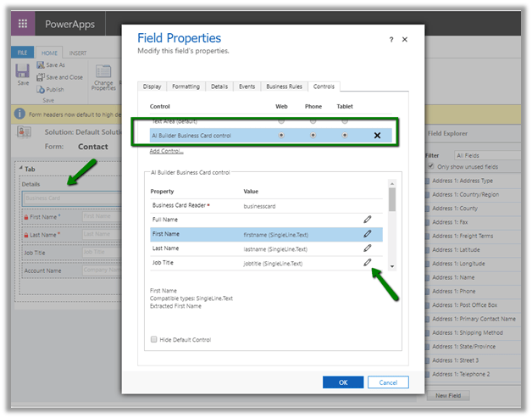Edit the Full Name property pencil

[367, 219]
